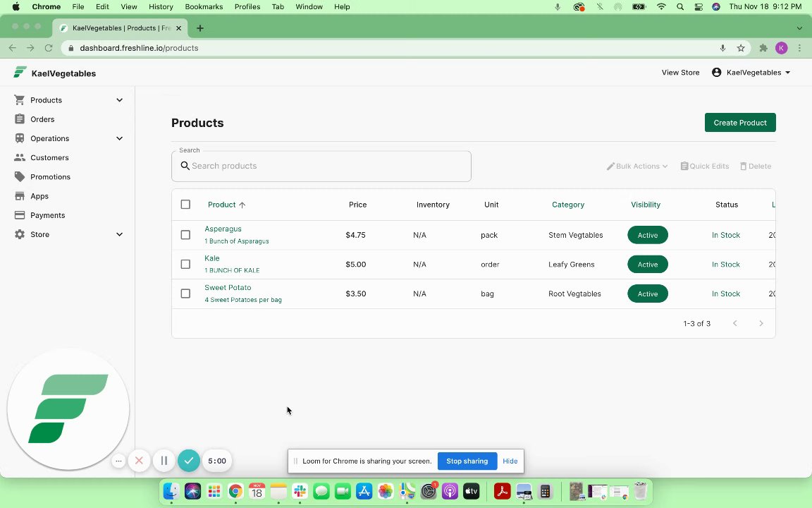
Task: Open the Sweet Potato product link
Action: coord(228,287)
